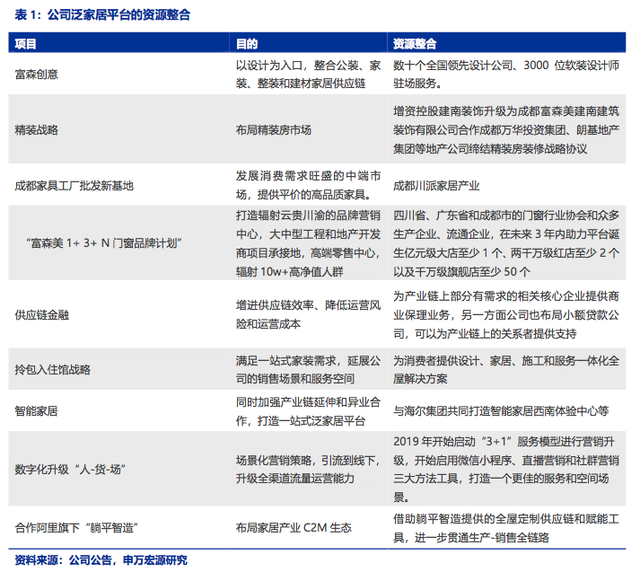This screenshot has height=572, width=640.
Task: Click the text '数十个全国领先设计公司、3000 位软装设计师'
Action: tap(506, 65)
